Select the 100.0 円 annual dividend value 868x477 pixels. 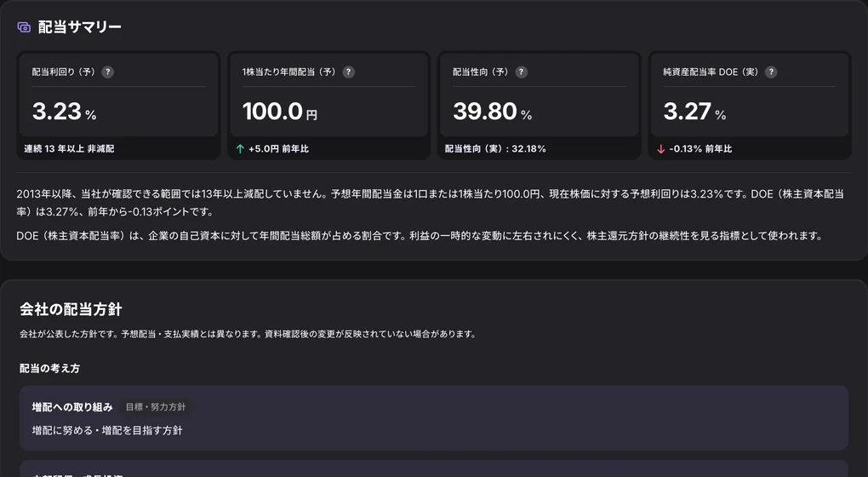pyautogui.click(x=280, y=112)
